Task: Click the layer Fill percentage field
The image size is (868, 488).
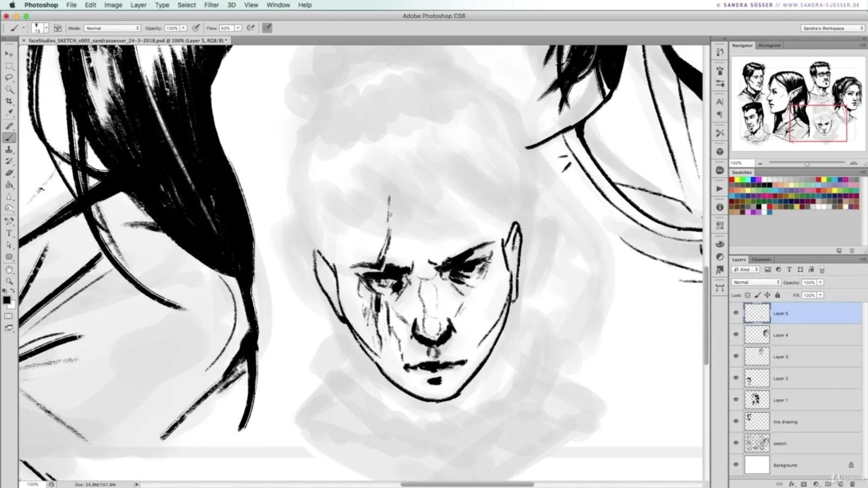Action: coord(809,296)
